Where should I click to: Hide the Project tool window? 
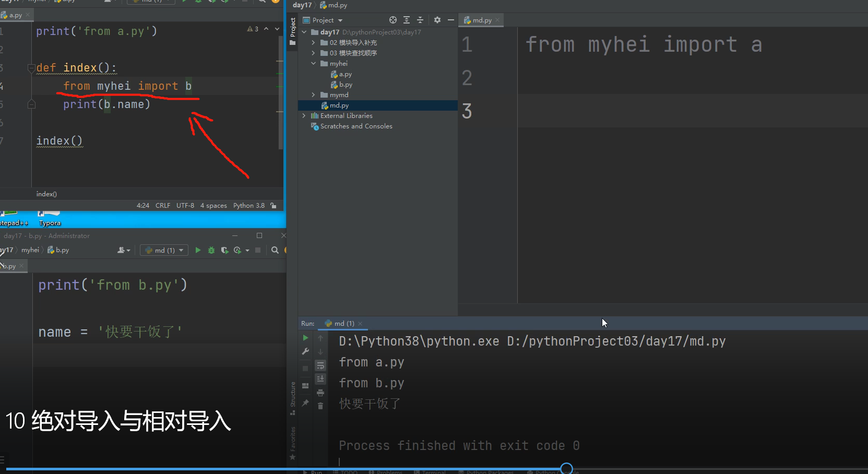(x=451, y=20)
